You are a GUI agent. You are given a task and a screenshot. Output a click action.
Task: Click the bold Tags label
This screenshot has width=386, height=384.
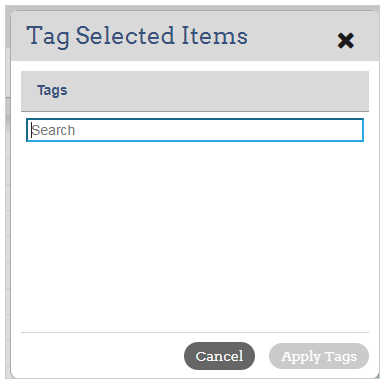coord(52,90)
